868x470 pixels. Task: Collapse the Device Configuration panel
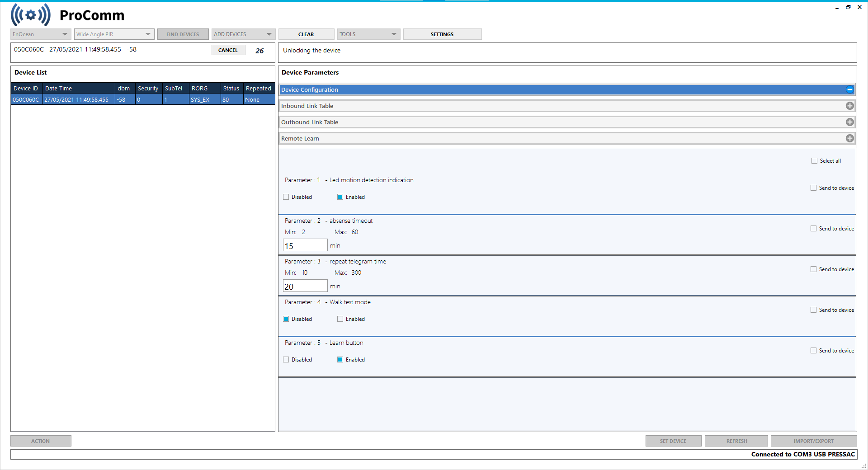click(850, 89)
